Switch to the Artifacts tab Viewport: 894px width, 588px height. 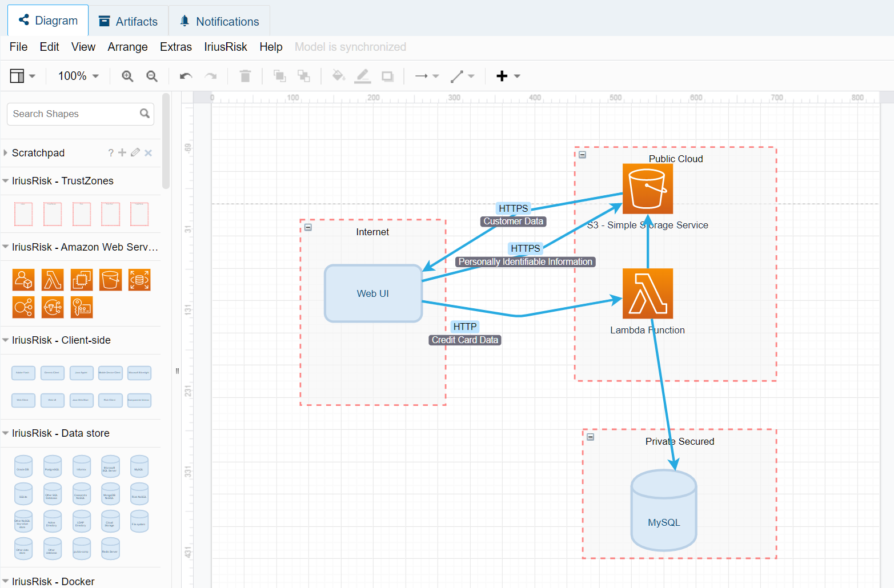click(x=129, y=22)
